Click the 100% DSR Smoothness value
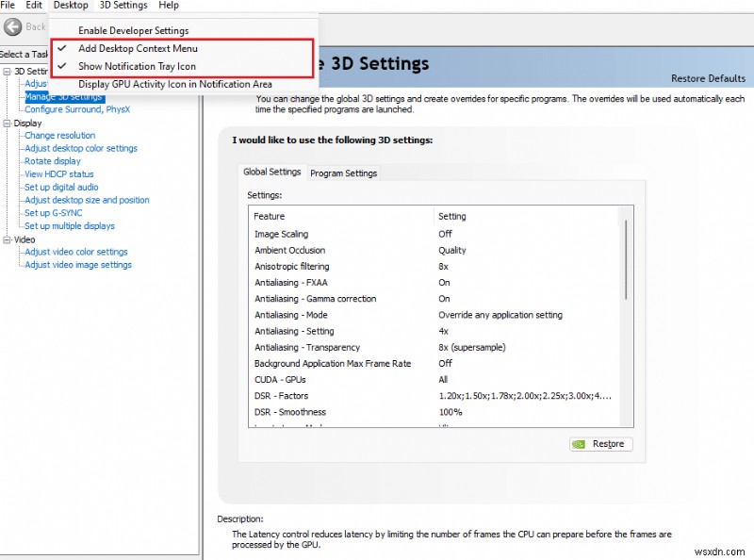This screenshot has height=560, width=754. (x=451, y=412)
